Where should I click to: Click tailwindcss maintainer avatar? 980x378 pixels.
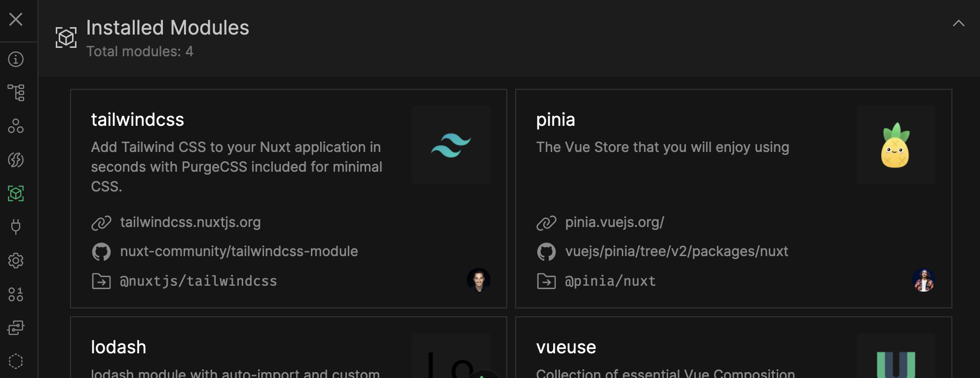479,280
